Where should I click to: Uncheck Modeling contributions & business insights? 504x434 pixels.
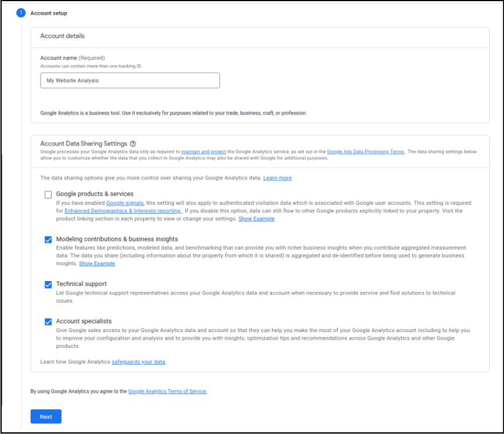[x=48, y=239]
